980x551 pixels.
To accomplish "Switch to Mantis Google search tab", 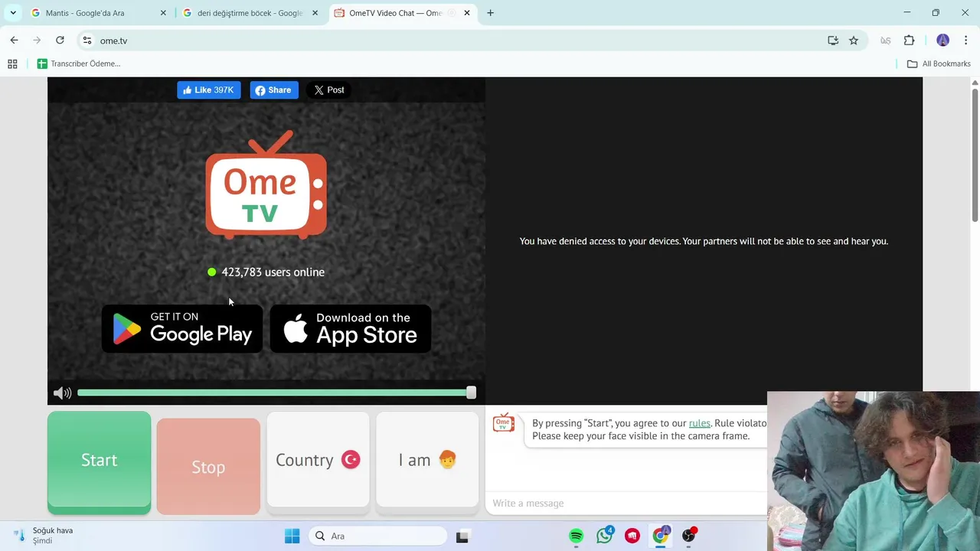I will (98, 13).
